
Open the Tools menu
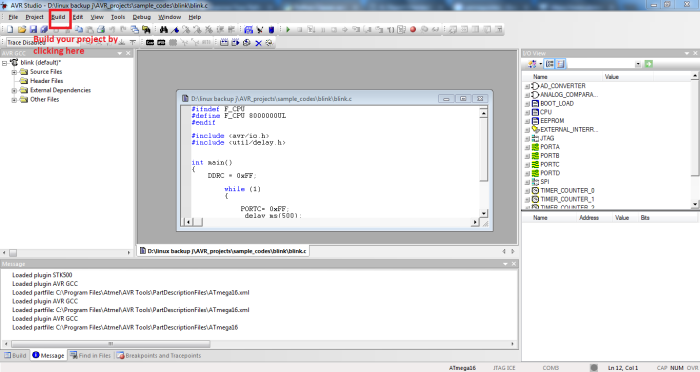click(118, 17)
